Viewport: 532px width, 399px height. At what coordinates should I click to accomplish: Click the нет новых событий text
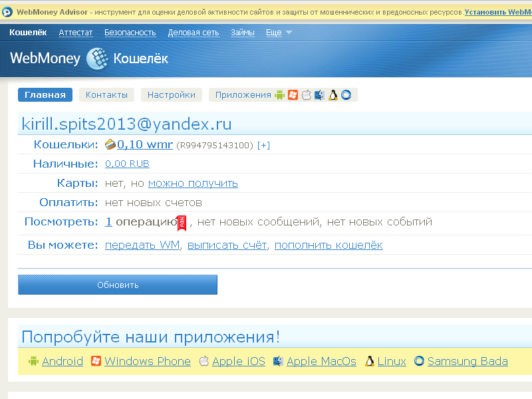click(380, 222)
